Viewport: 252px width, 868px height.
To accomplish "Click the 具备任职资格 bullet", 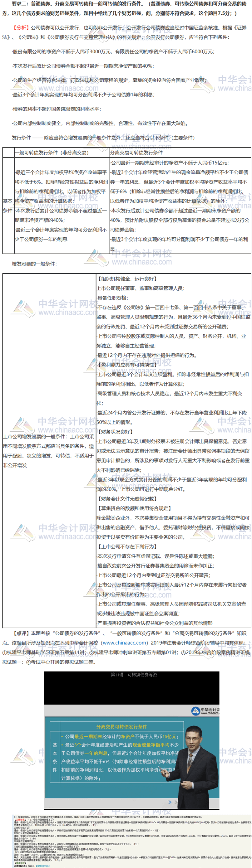I will click(x=112, y=298).
